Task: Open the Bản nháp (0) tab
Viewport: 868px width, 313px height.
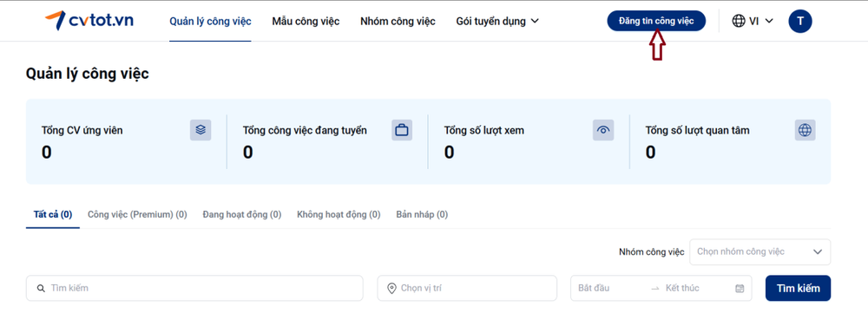Action: coord(422,214)
